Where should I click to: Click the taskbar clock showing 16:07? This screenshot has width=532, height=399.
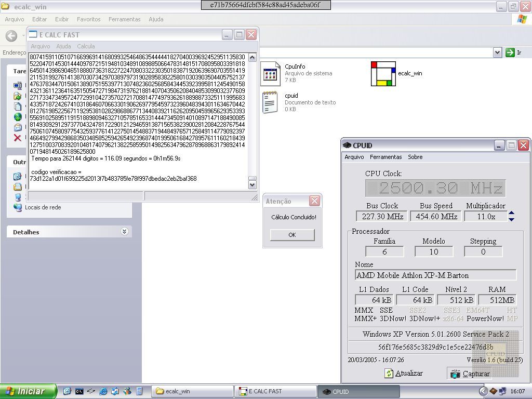(517, 392)
